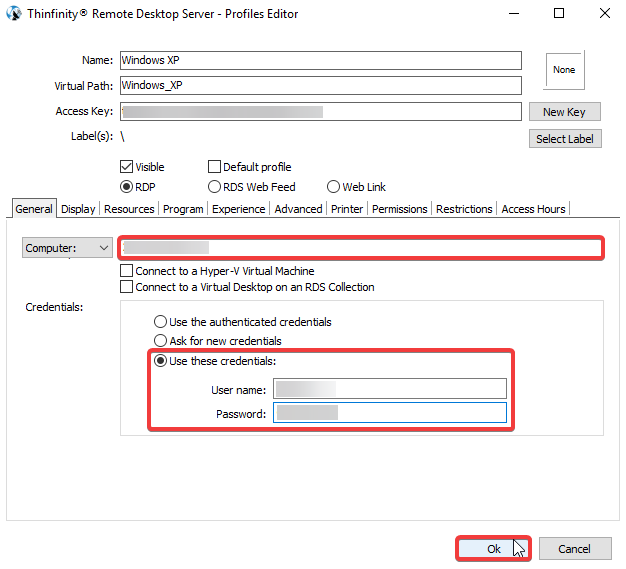Click the Password field
Viewport: 626px width, 569px height.
(x=390, y=412)
